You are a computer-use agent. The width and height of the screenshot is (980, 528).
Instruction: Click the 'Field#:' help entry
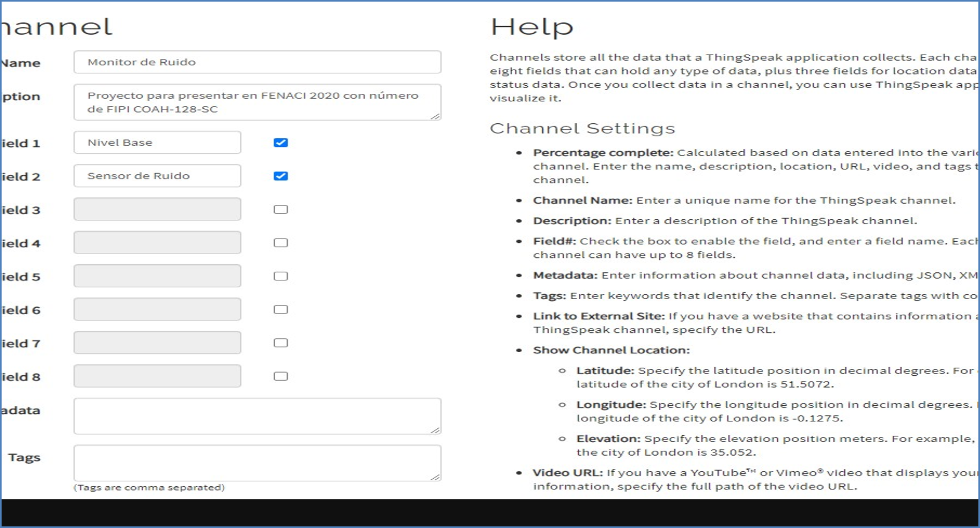[x=755, y=248]
